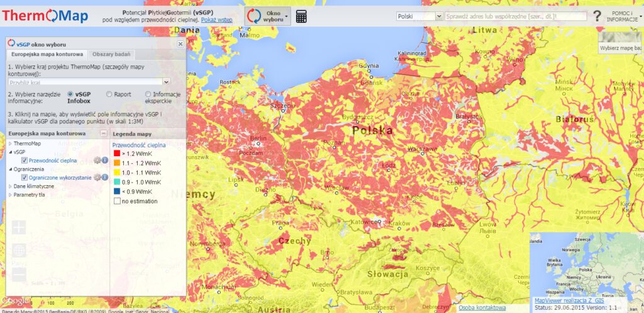
Task: Click the question mark help icon
Action: click(x=597, y=16)
